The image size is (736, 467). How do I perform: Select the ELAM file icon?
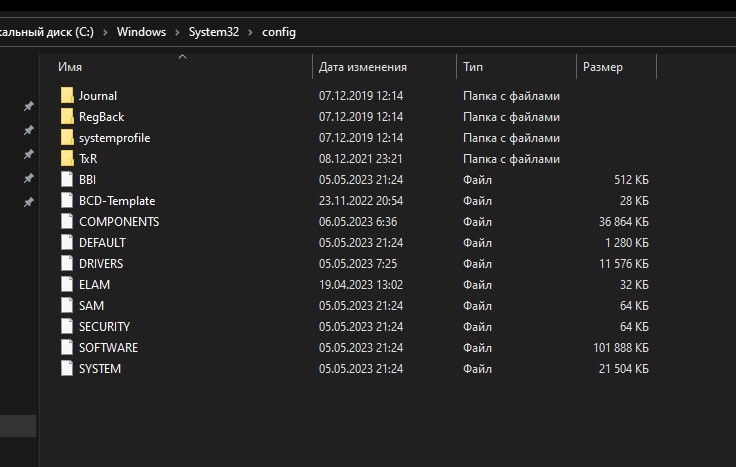click(67, 284)
